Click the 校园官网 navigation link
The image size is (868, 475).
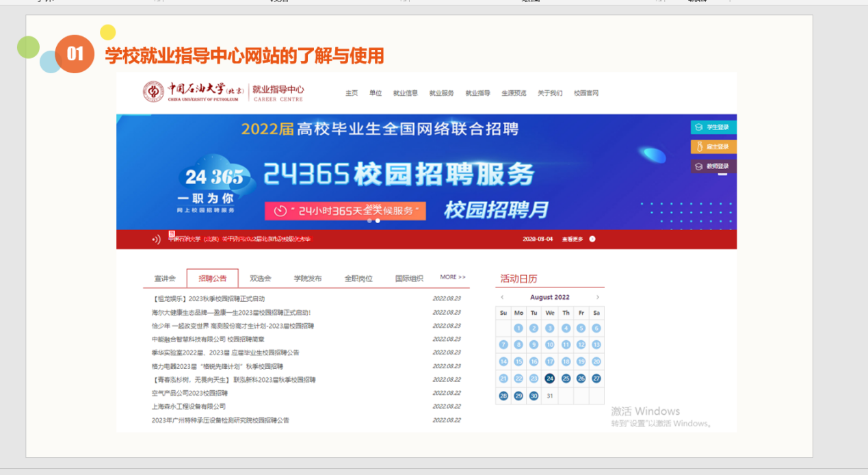pos(586,93)
